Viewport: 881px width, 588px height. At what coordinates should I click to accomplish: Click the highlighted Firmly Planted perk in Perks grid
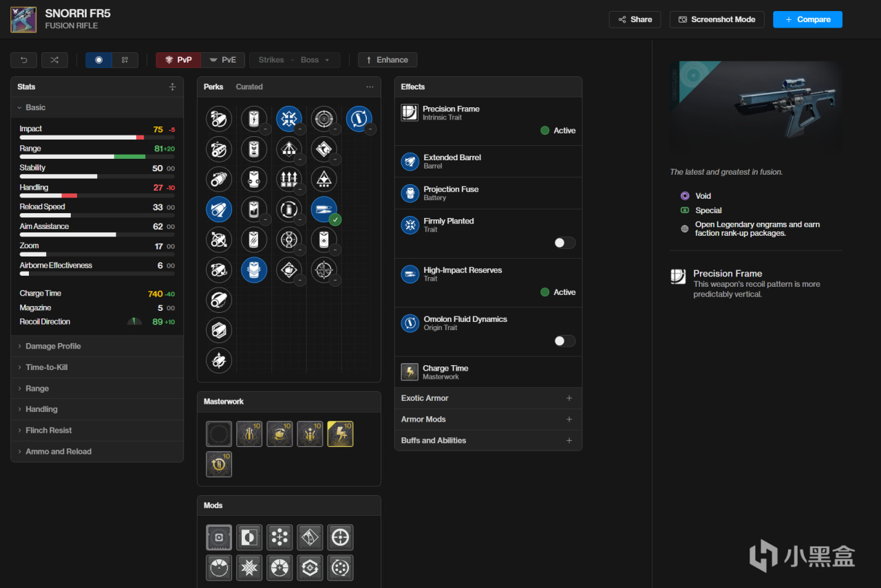(289, 118)
